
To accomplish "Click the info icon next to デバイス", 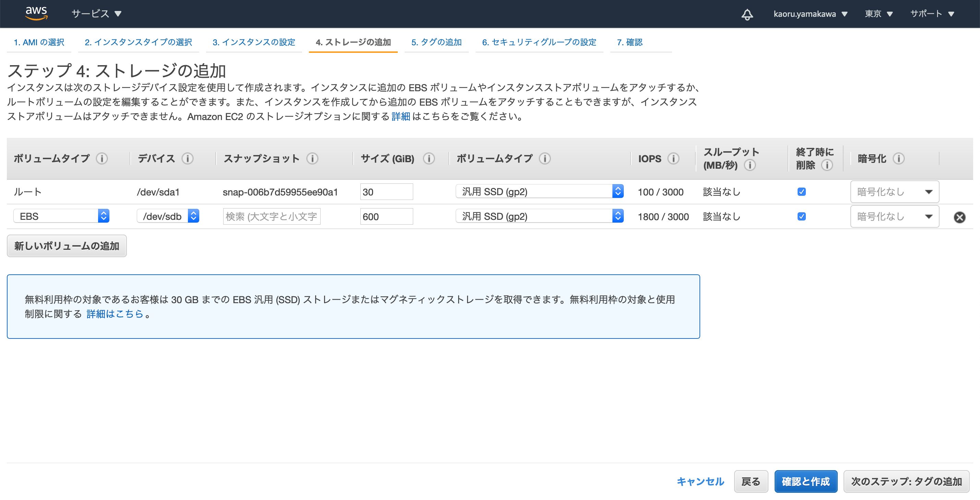I will (x=188, y=159).
